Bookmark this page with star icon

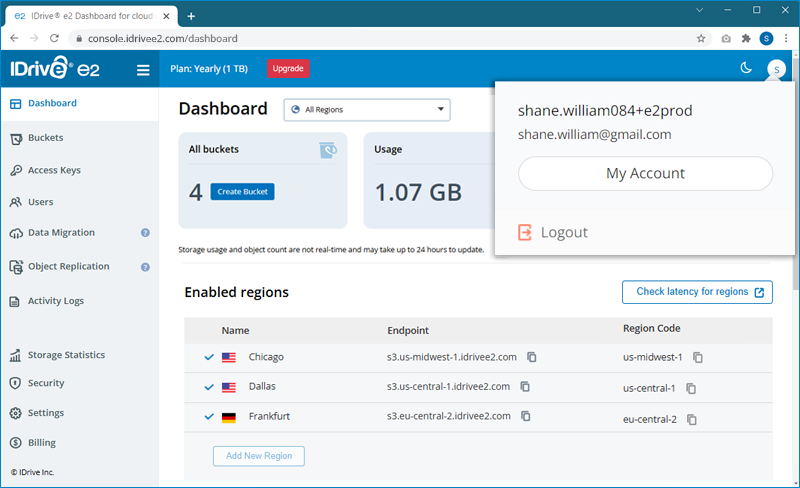click(701, 39)
